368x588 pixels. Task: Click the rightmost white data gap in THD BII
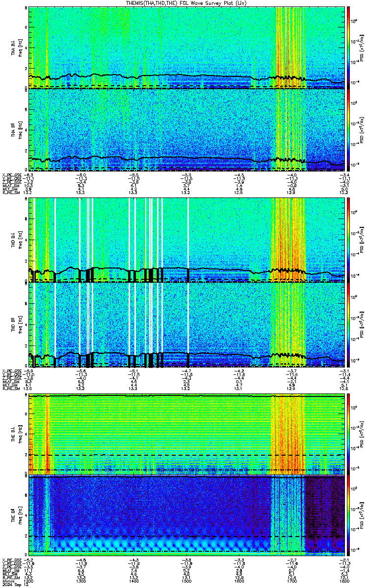coord(187,318)
